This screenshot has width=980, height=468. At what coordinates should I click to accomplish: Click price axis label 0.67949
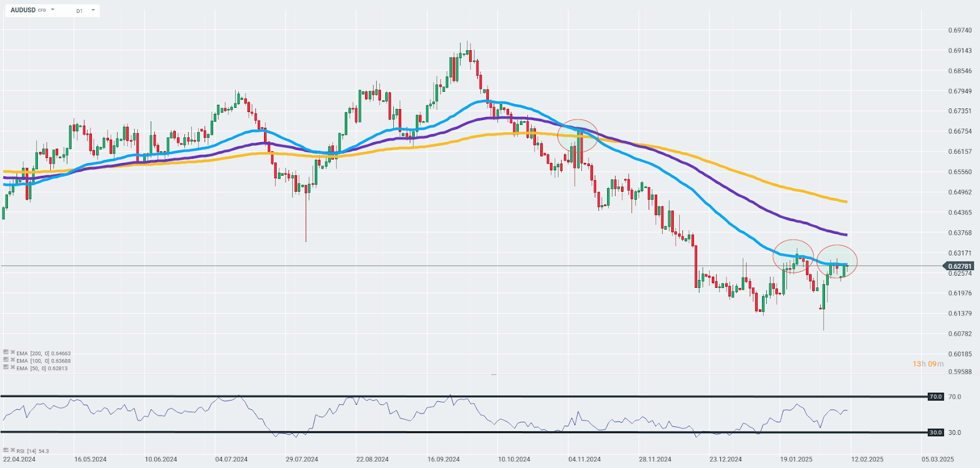[x=960, y=91]
